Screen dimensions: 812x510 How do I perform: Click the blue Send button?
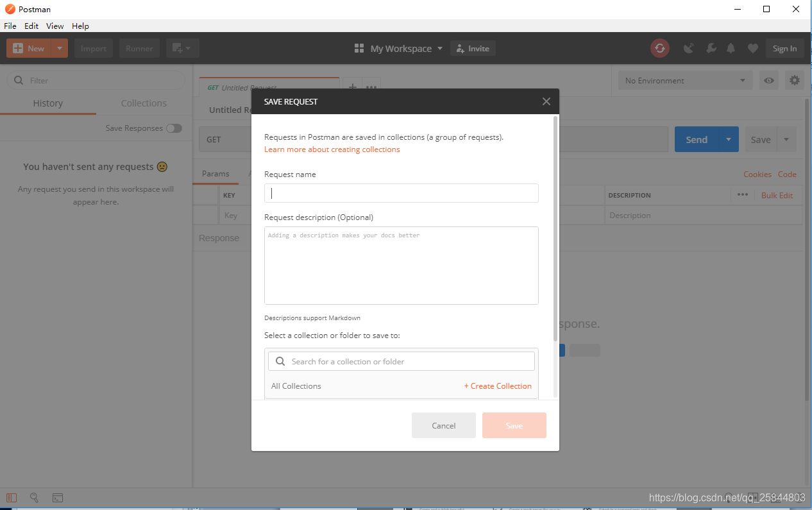tap(697, 139)
